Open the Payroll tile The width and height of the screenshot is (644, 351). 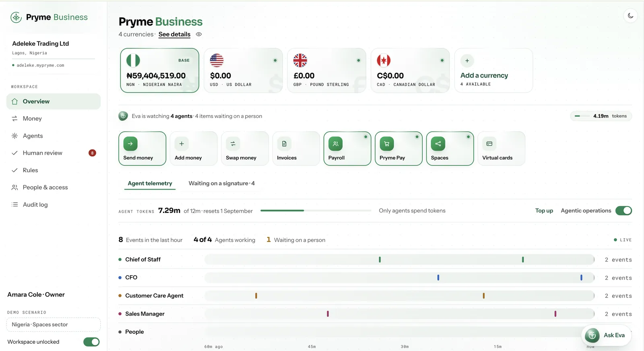(347, 149)
